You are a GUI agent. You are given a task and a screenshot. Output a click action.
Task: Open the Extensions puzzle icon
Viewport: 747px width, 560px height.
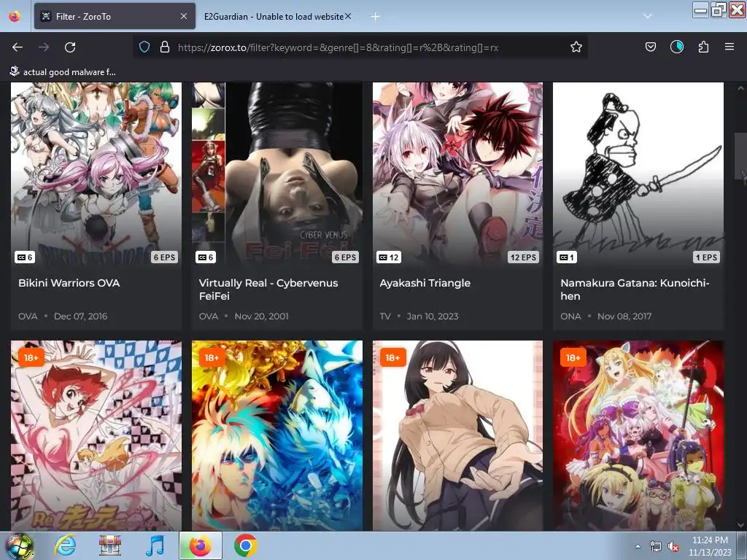pos(703,47)
